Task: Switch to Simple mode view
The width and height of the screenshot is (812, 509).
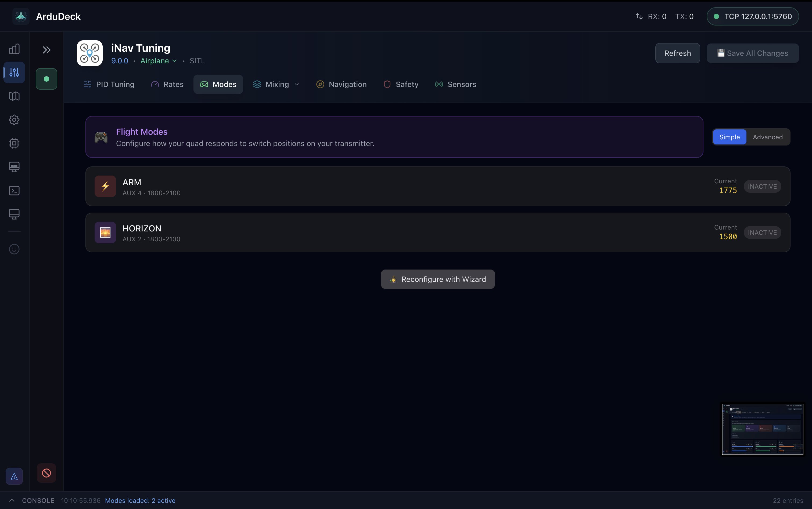Action: point(730,137)
